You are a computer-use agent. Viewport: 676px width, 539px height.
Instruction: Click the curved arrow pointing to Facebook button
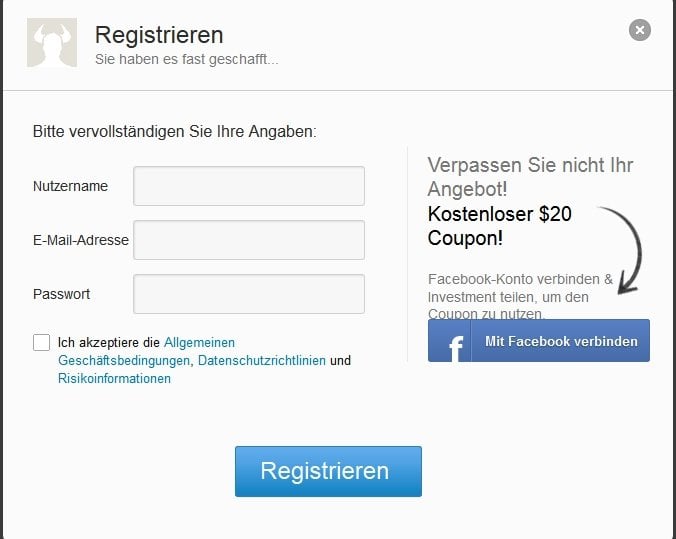[x=621, y=251]
